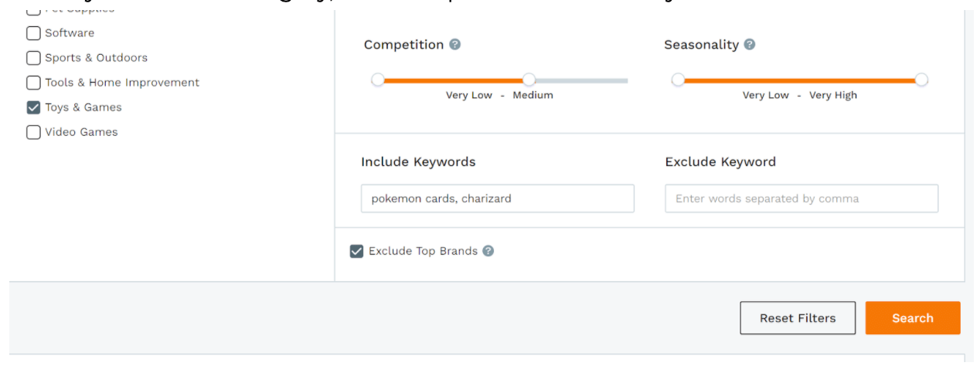
Task: Focus the Include Keywords input field
Action: click(498, 198)
